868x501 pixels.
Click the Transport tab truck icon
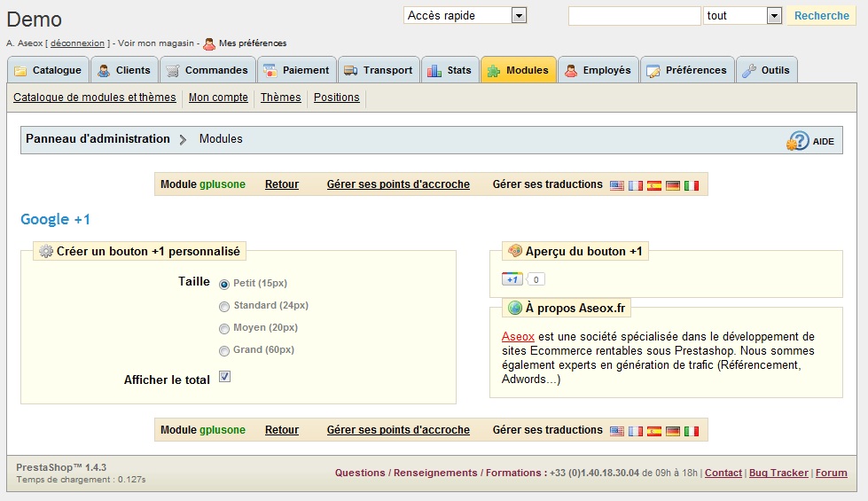(350, 71)
